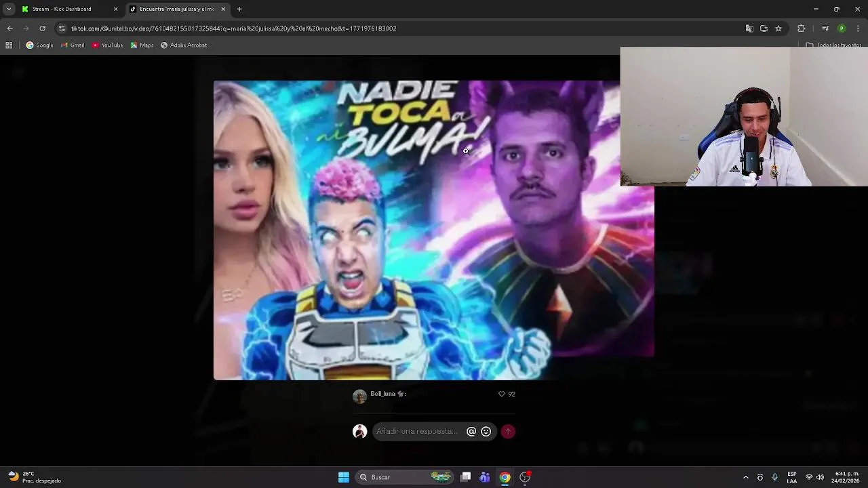The height and width of the screenshot is (488, 868).
Task: Open Bell_luna's profile avatar
Action: [x=359, y=396]
